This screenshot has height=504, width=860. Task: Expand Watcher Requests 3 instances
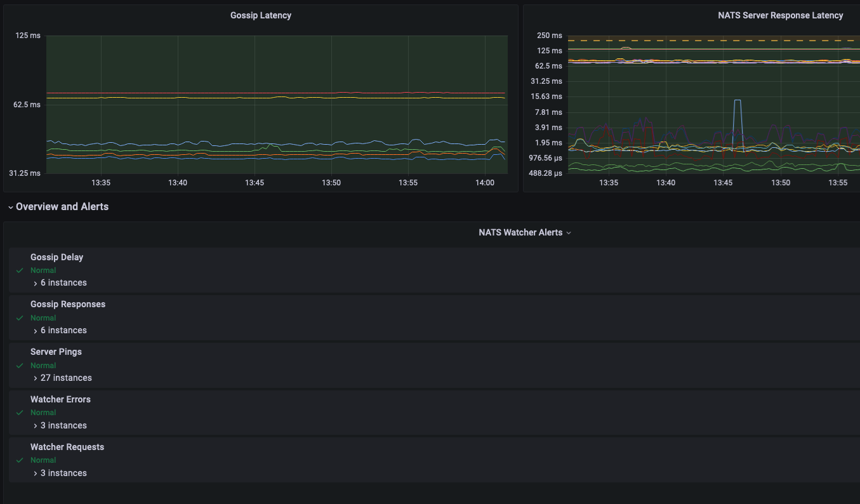coord(60,473)
